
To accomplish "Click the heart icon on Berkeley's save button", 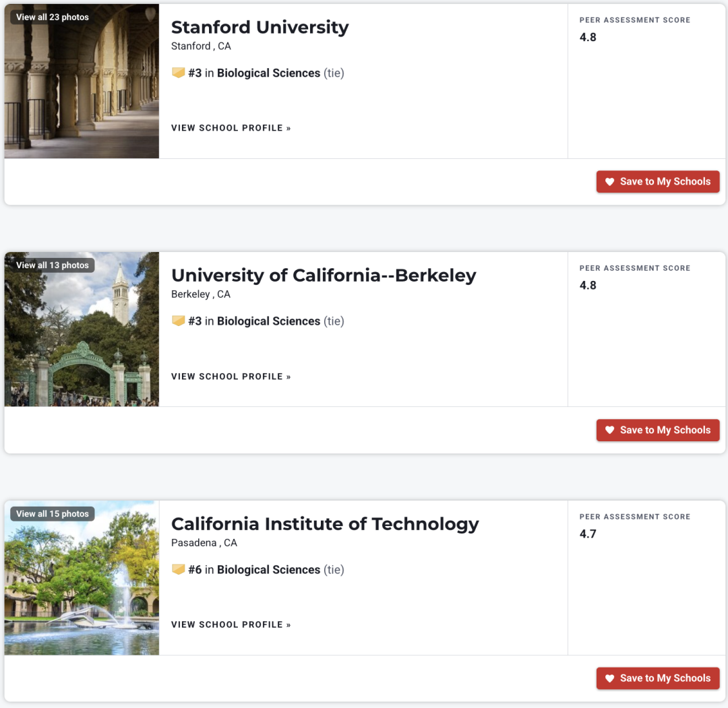I will point(609,430).
